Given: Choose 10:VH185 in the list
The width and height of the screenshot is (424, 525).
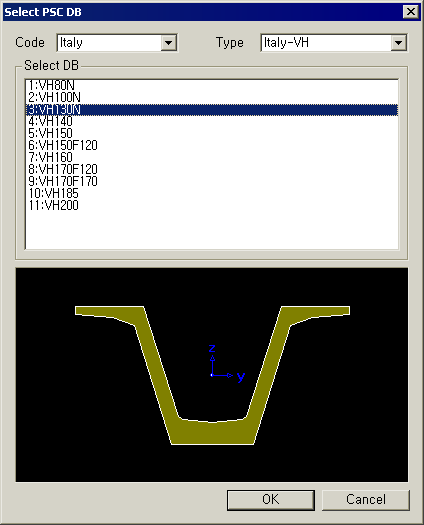Looking at the screenshot, I should (x=212, y=194).
